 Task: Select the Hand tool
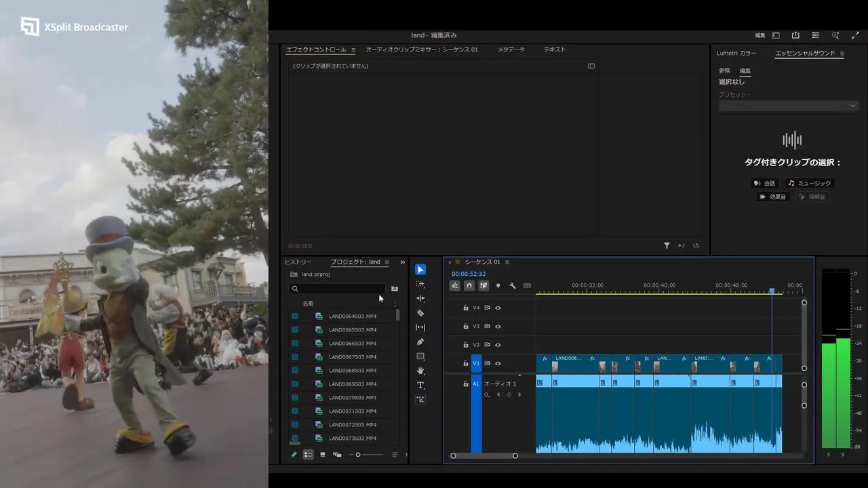click(x=420, y=371)
